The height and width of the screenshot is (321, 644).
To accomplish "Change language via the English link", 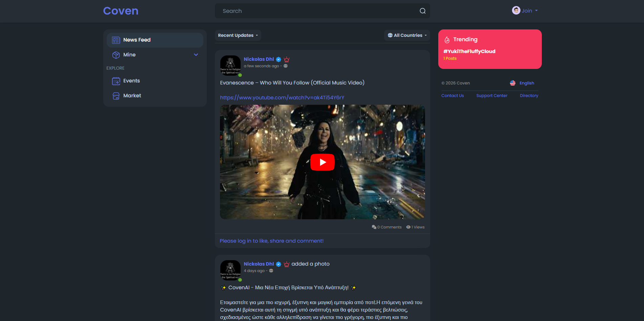I will point(527,83).
